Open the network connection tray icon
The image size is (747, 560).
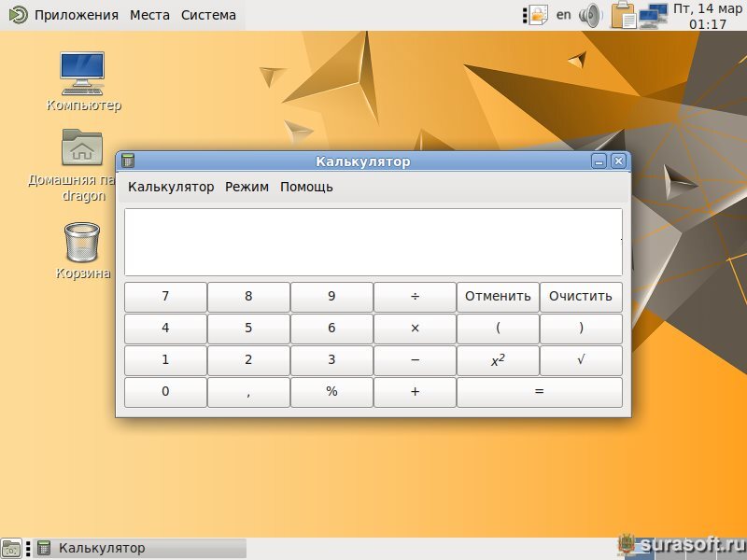coord(653,16)
